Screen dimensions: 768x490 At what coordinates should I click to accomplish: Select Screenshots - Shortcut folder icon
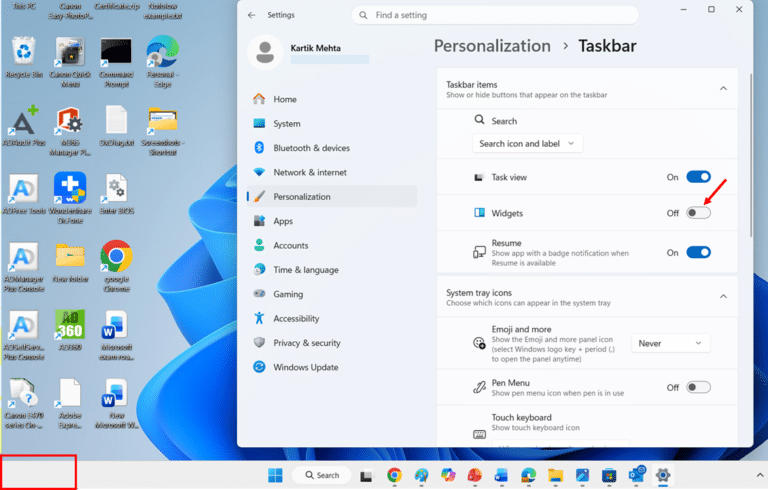(x=163, y=130)
